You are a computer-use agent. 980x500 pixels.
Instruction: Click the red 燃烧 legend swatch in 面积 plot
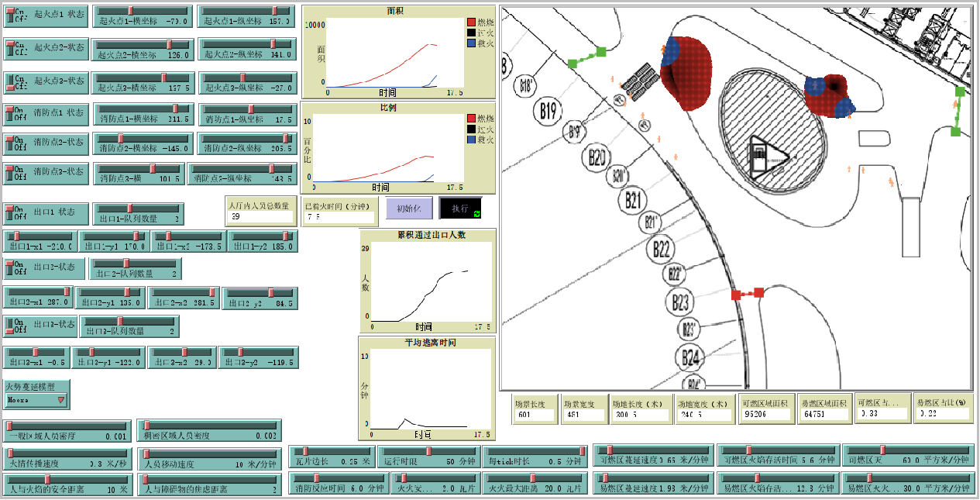point(472,22)
